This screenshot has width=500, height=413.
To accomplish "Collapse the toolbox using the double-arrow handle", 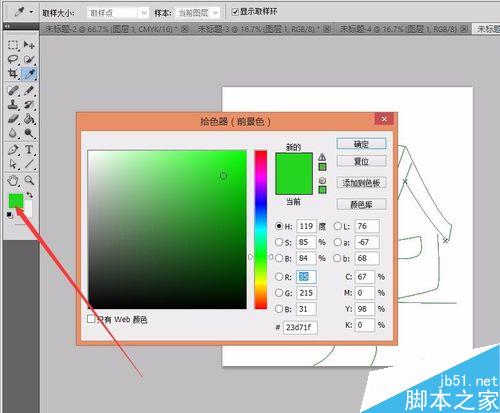I will tap(7, 26).
